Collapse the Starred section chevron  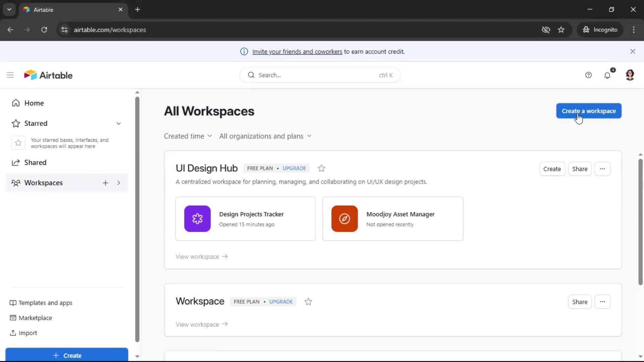click(119, 123)
